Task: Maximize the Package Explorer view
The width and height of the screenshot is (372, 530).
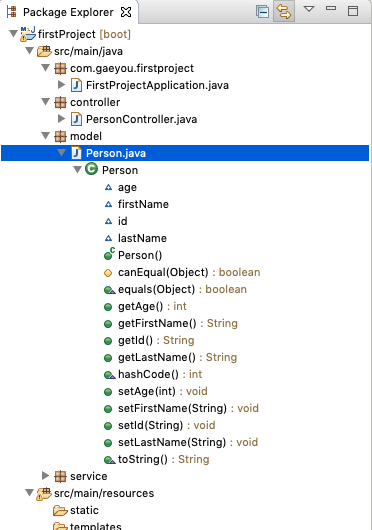Action: (353, 11)
